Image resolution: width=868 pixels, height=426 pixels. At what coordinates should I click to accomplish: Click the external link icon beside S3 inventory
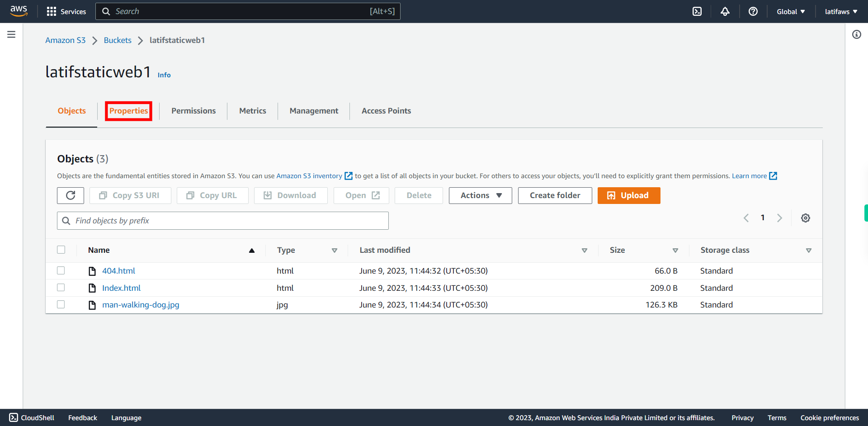[349, 176]
